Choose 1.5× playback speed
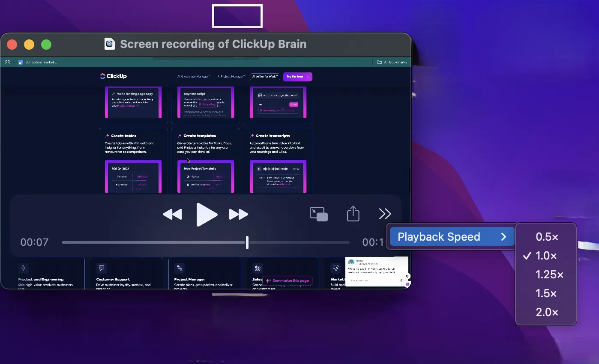 tap(546, 293)
